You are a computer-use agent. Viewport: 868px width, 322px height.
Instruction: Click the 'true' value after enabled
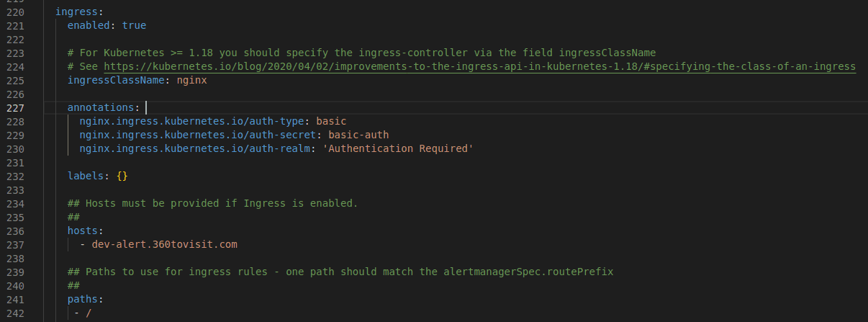tap(134, 25)
